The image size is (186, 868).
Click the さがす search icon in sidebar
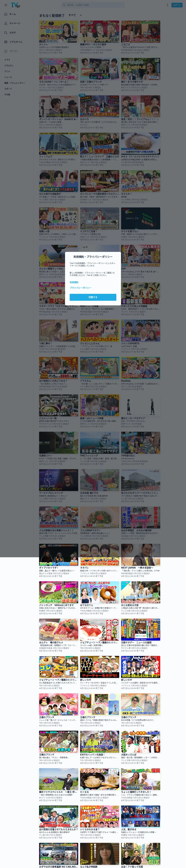click(6, 33)
